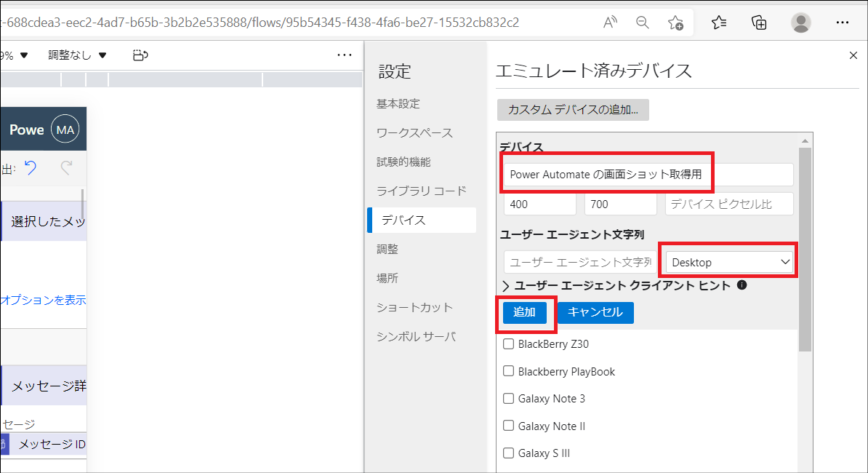868x473 pixels.
Task: Open the 場所 settings tab
Action: (387, 278)
